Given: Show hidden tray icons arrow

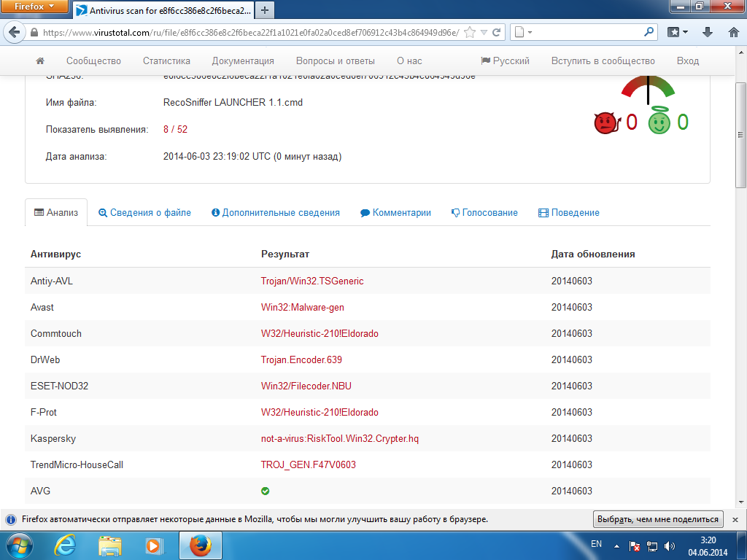Looking at the screenshot, I should [x=616, y=546].
